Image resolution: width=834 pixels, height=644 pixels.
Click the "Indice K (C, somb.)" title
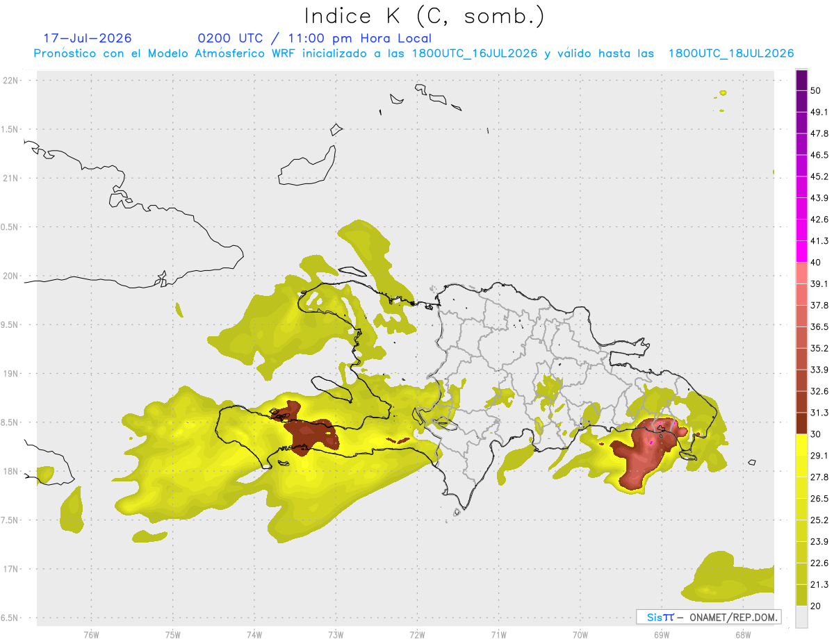[x=424, y=15]
